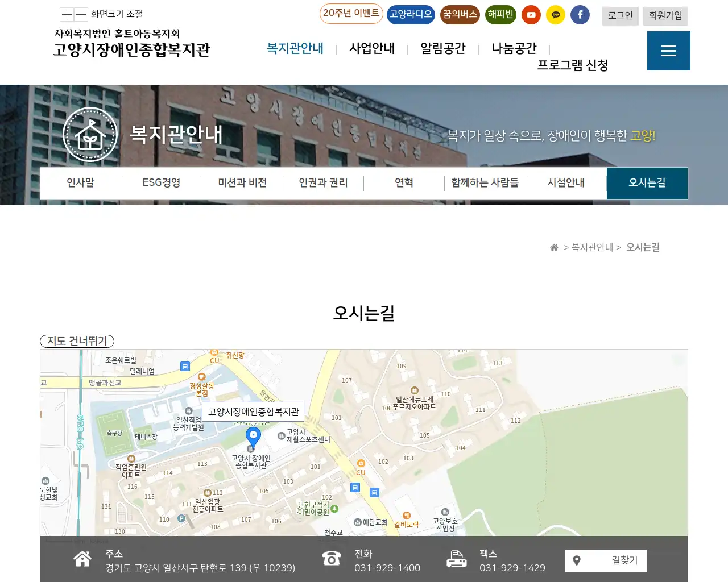Click the 지도 건너뛰기 skip link

point(77,341)
